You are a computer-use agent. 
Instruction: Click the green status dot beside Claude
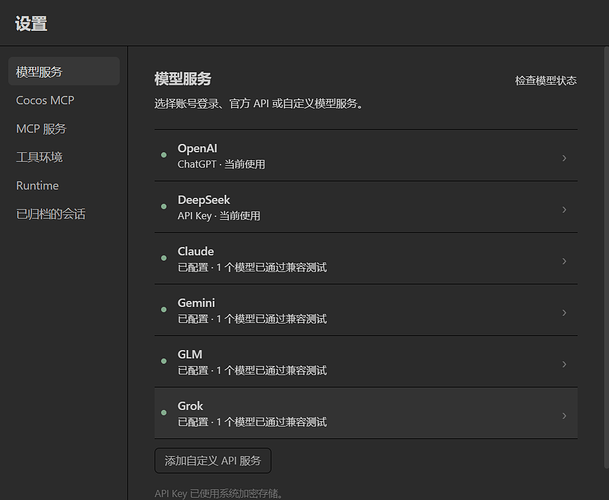164,258
